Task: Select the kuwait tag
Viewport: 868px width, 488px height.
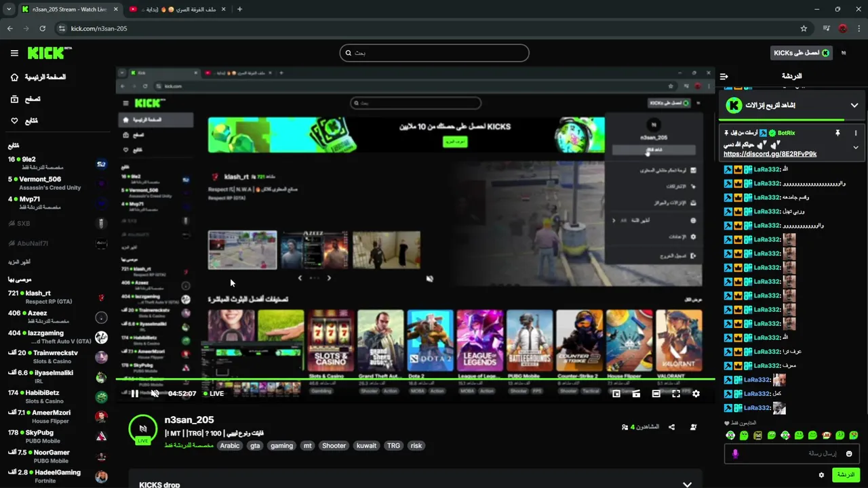Action: 366,446
